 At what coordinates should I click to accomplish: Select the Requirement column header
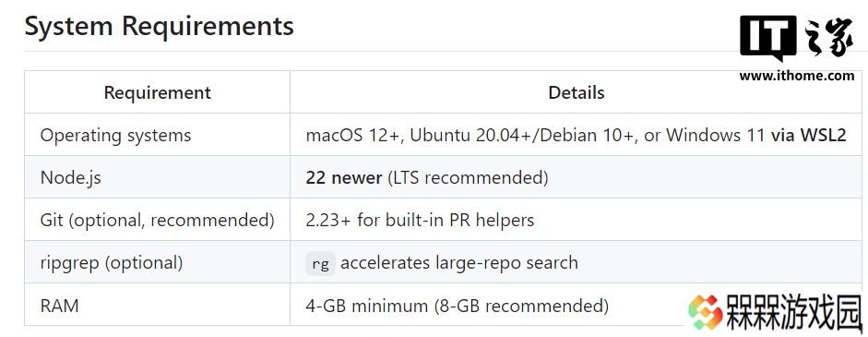tap(157, 92)
